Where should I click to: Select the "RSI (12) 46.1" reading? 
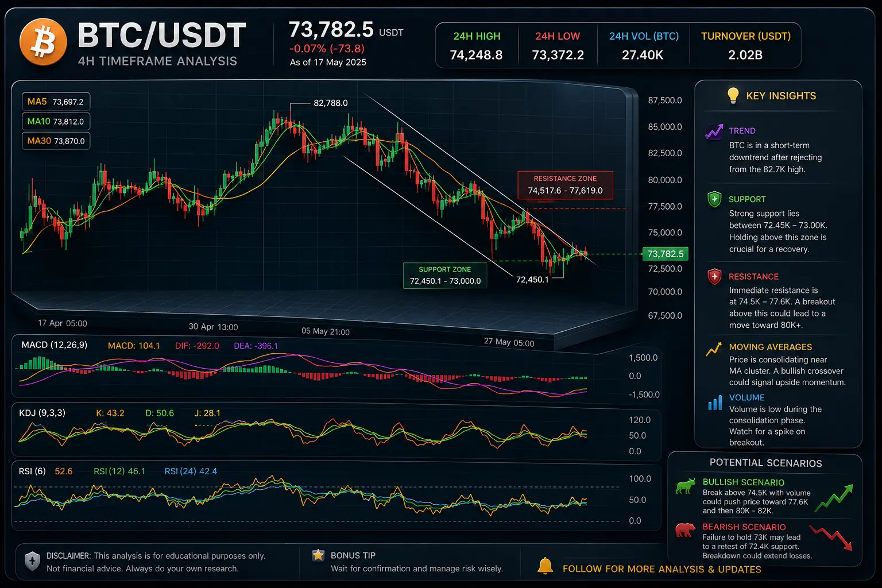(119, 471)
